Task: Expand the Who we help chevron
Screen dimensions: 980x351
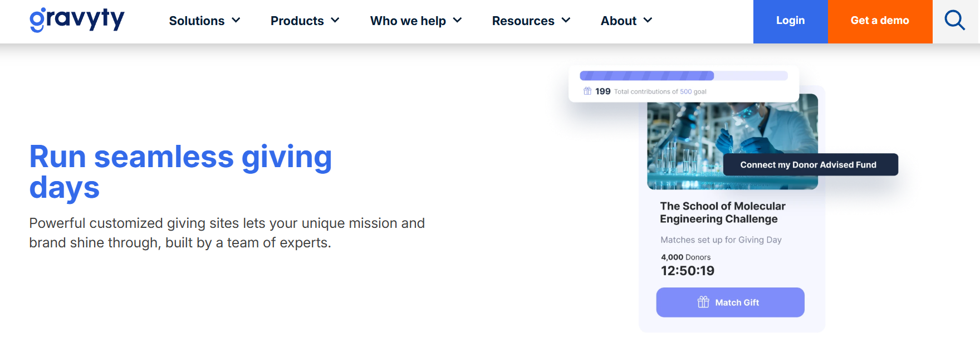Action: 458,21
